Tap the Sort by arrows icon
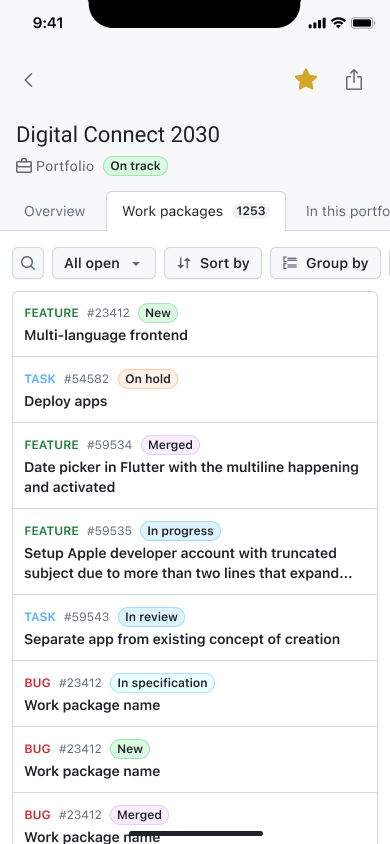The image size is (390, 844). click(184, 263)
